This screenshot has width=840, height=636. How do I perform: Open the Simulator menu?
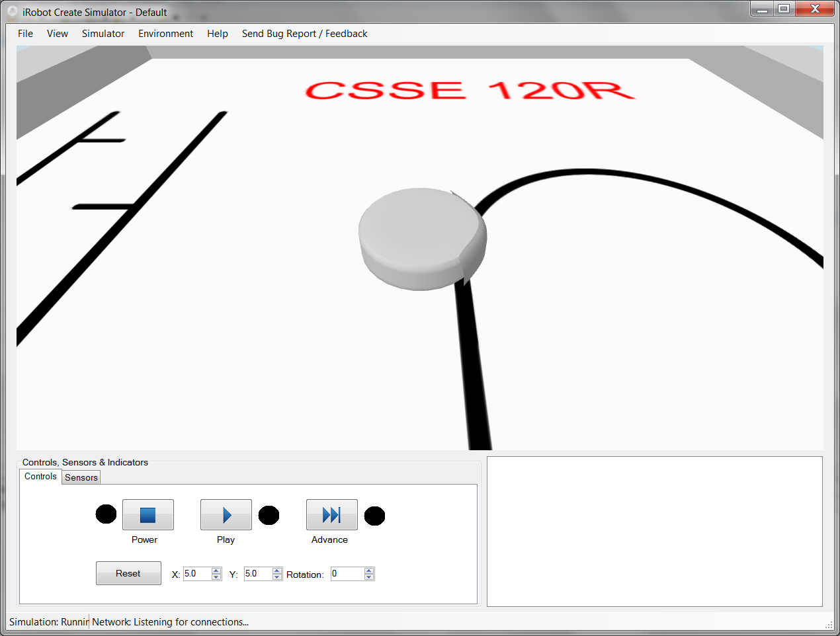pos(103,34)
